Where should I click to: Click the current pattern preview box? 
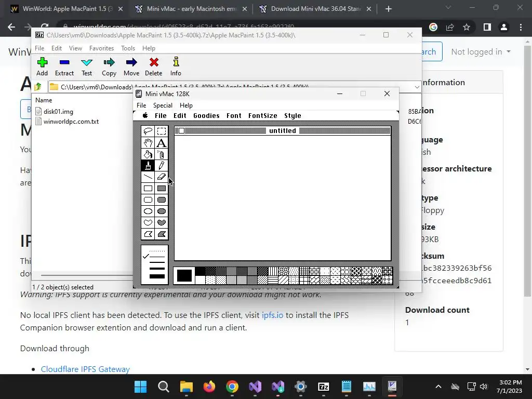coord(184,275)
